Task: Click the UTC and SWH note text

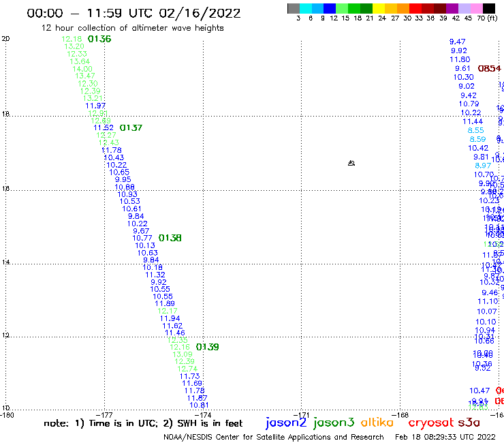Action: click(x=143, y=423)
